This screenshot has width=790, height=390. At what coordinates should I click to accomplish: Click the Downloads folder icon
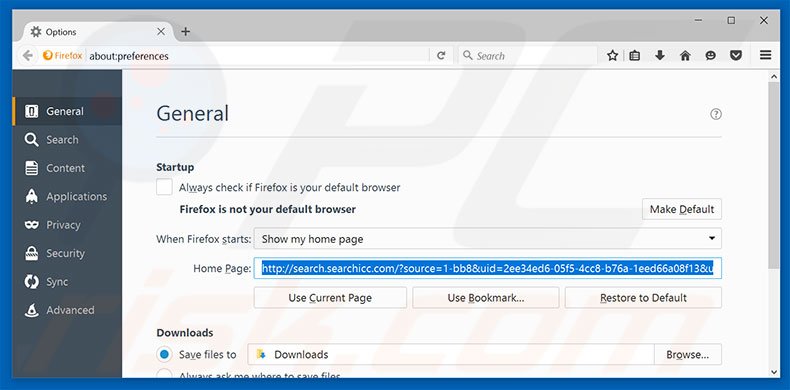click(x=261, y=354)
